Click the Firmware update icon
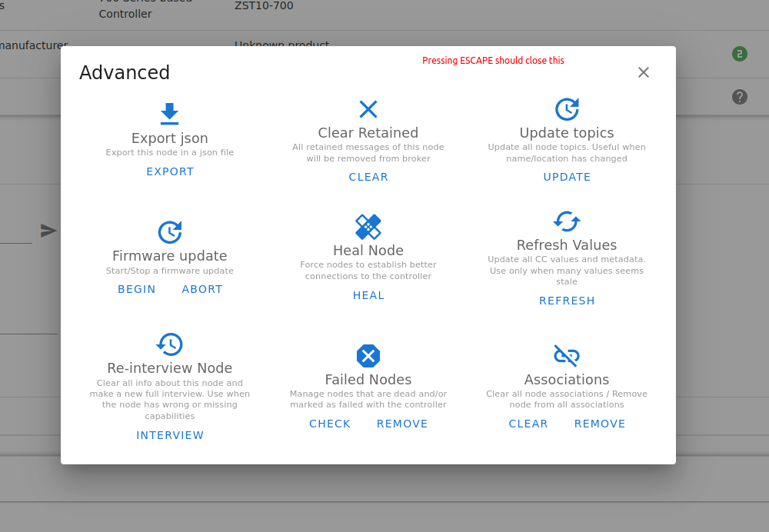 (x=170, y=231)
